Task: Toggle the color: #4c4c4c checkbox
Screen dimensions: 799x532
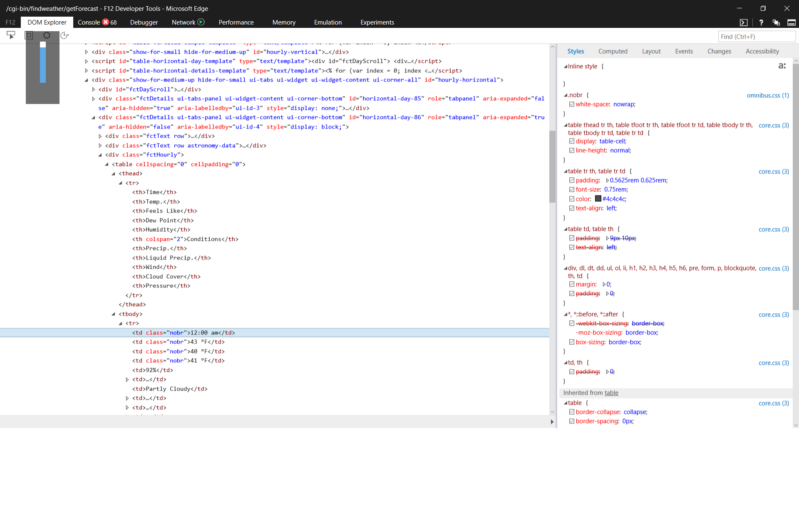Action: (x=572, y=199)
